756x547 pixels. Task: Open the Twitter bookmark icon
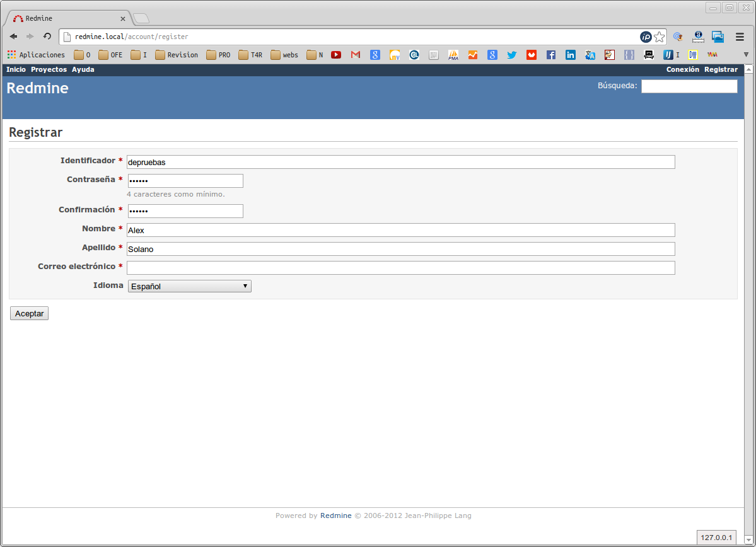[x=511, y=55]
